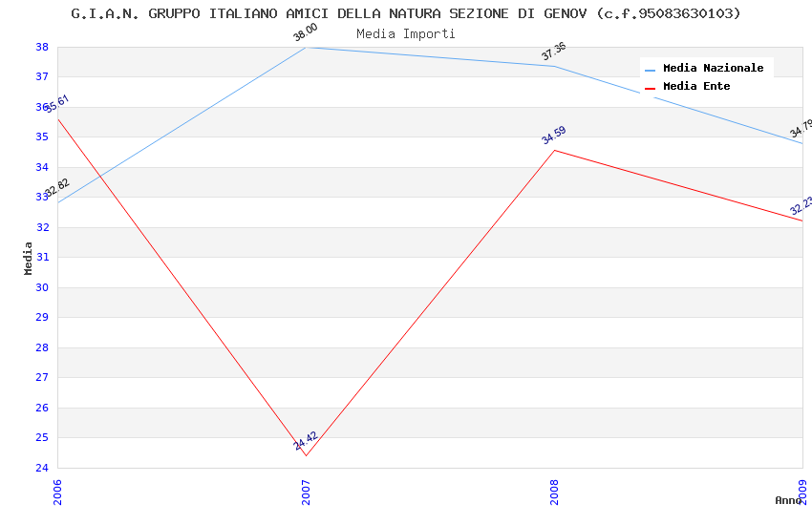Click the 2006 x-axis label
The image size is (812, 525).
57,492
